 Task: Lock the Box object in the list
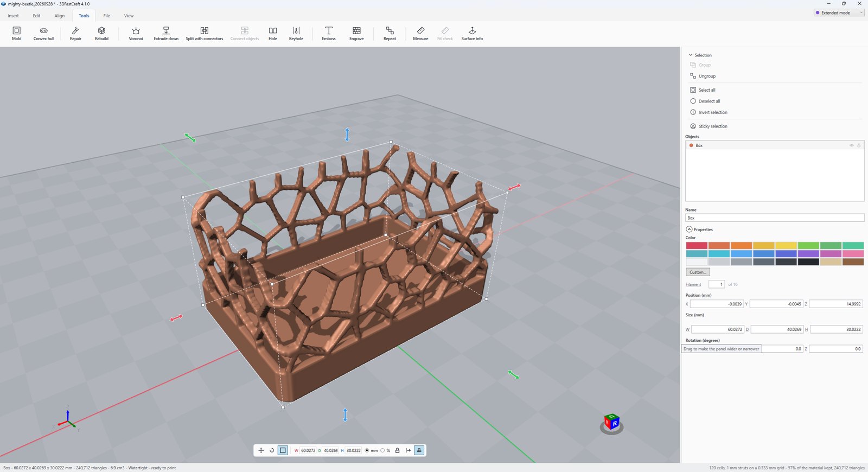pos(859,145)
